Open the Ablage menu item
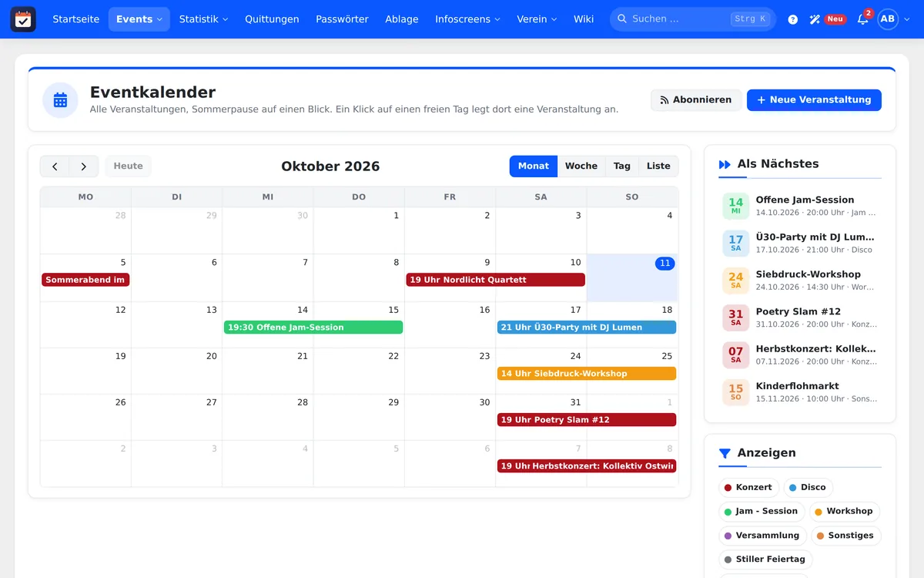 pyautogui.click(x=402, y=19)
